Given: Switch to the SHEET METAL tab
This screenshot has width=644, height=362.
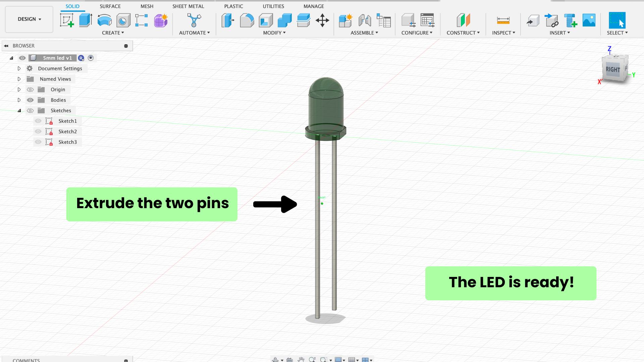Looking at the screenshot, I should click(188, 6).
